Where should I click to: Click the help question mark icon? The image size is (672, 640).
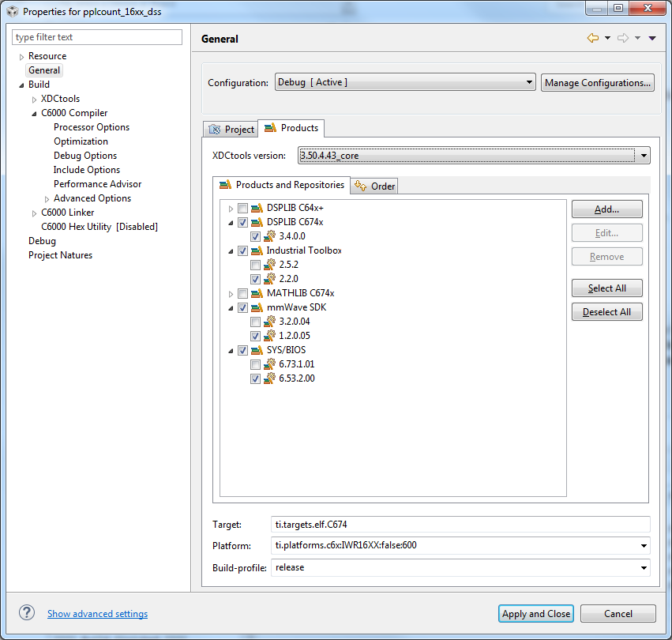point(27,612)
